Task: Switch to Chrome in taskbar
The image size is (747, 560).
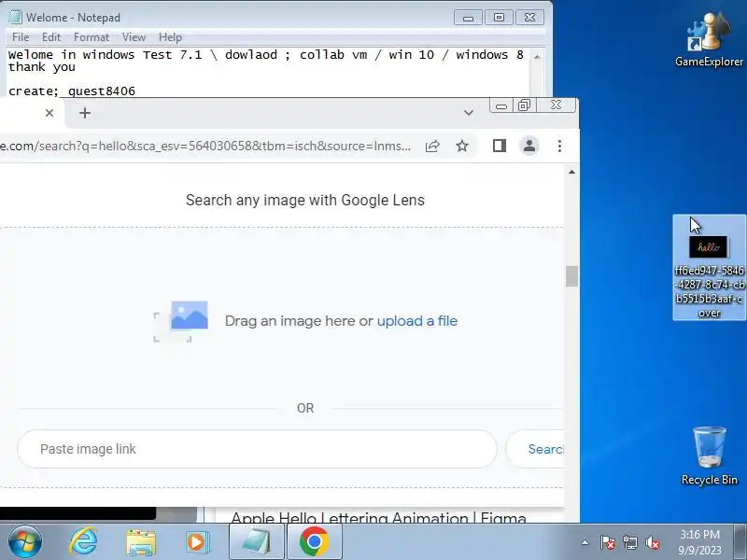Action: (x=315, y=542)
